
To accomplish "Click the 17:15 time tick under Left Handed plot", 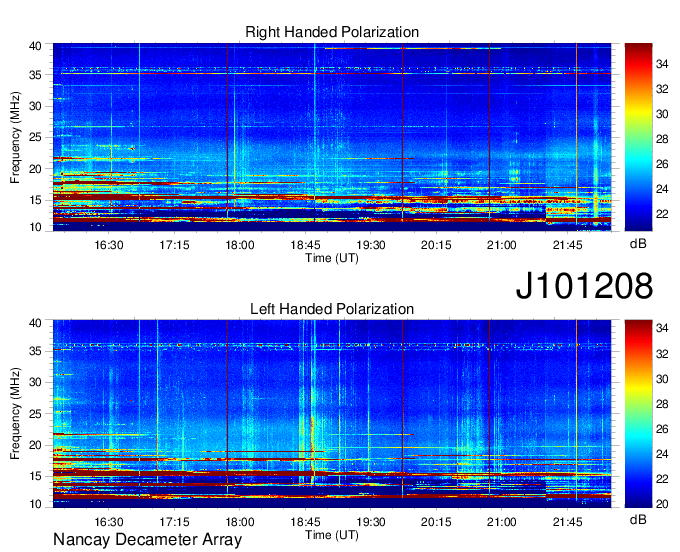I will (174, 522).
